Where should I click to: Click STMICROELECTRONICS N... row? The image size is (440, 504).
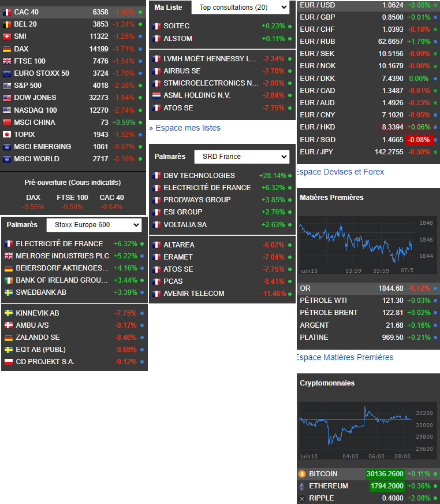[x=222, y=83]
